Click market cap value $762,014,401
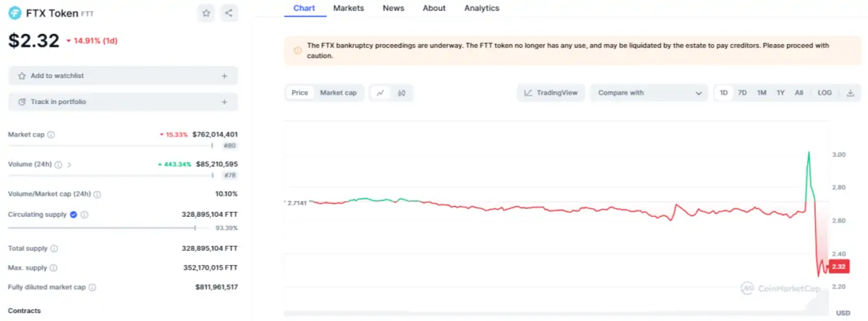This screenshot has width=868, height=321. pyautogui.click(x=216, y=134)
